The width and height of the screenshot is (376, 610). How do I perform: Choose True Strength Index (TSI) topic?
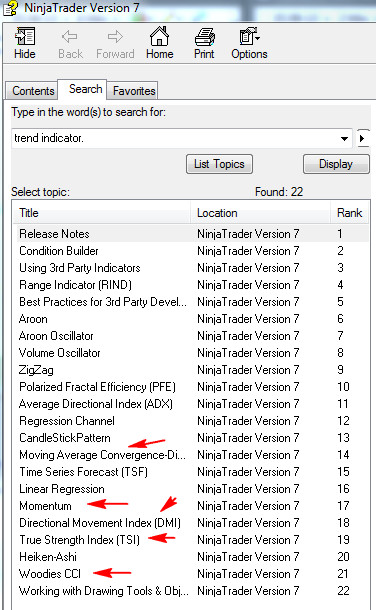click(x=79, y=540)
